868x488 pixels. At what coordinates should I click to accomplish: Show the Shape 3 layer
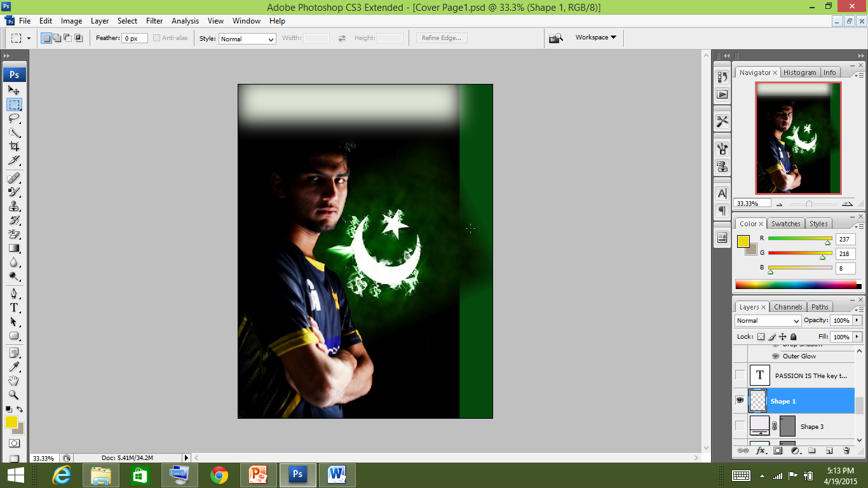point(740,426)
